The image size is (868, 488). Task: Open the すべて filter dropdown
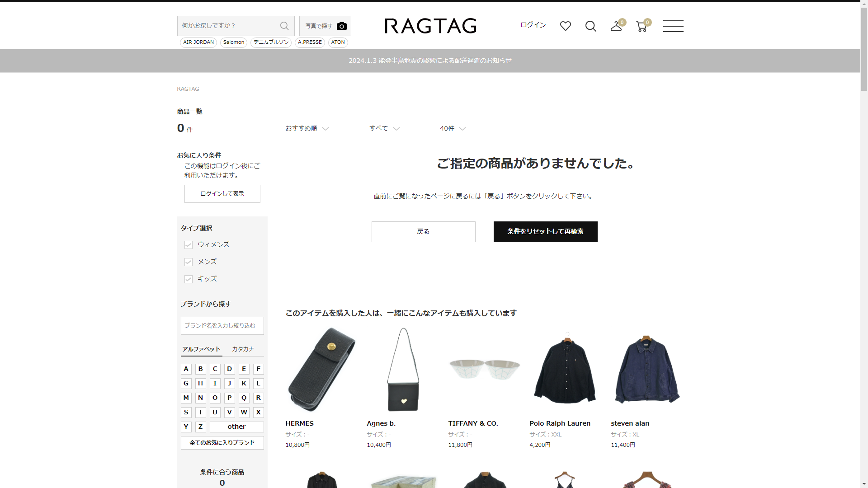(384, 129)
